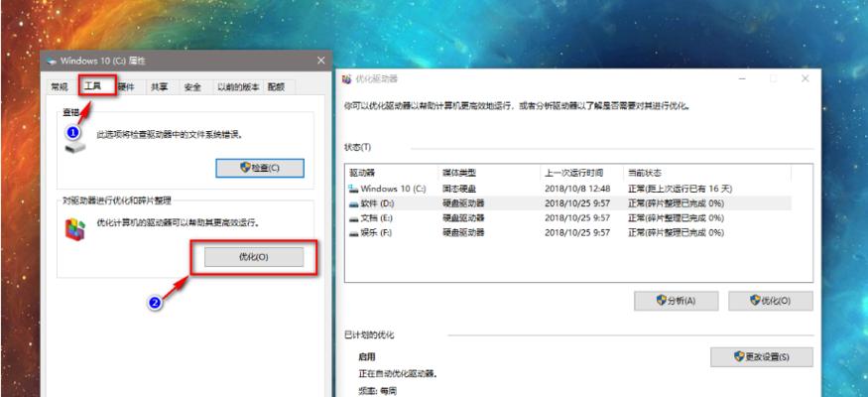This screenshot has width=868, height=397.
Task: Close the 优化驱动器 window
Action: (x=805, y=79)
